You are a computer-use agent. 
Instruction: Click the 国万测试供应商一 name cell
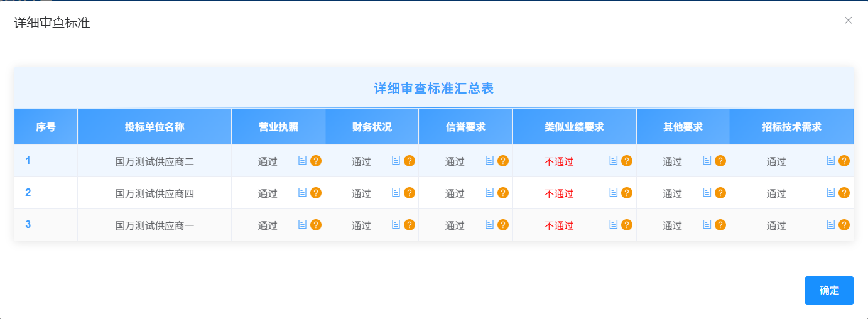pos(155,225)
